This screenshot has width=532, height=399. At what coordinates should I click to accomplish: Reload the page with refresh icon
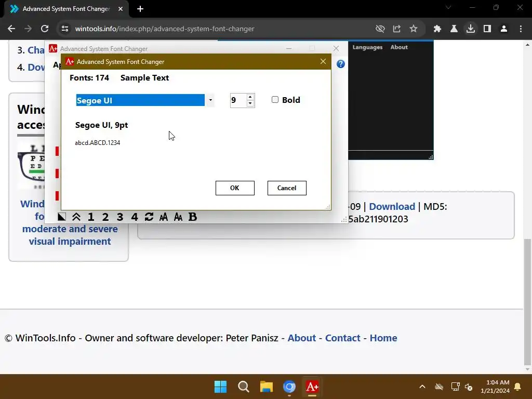[45, 29]
